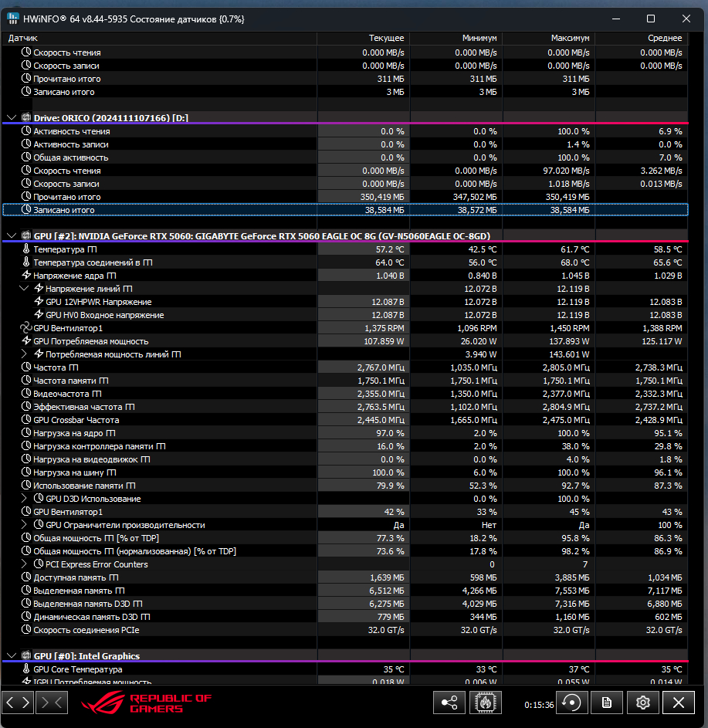
Task: Collapse the GPU [#0] Intel Graphics group
Action: (x=12, y=656)
